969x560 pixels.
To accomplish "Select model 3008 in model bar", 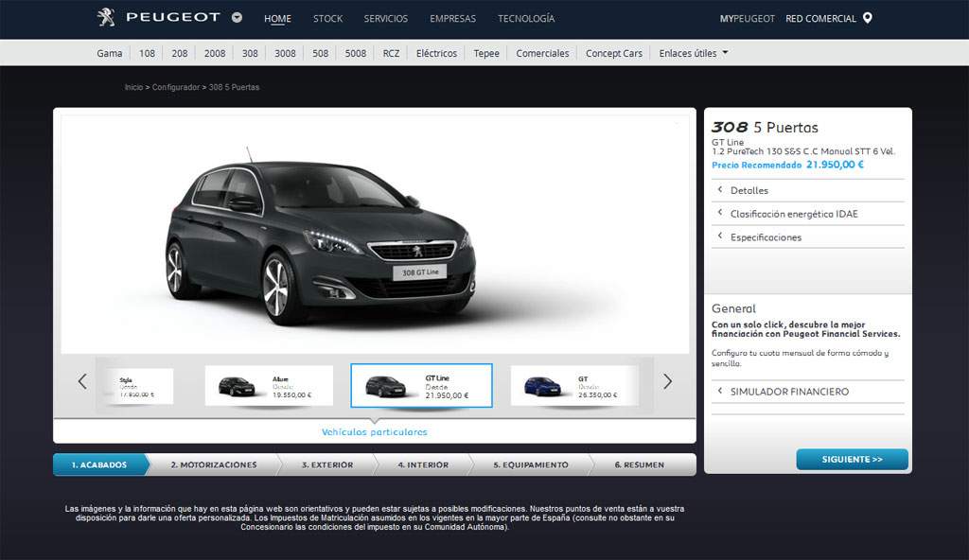I will point(285,53).
